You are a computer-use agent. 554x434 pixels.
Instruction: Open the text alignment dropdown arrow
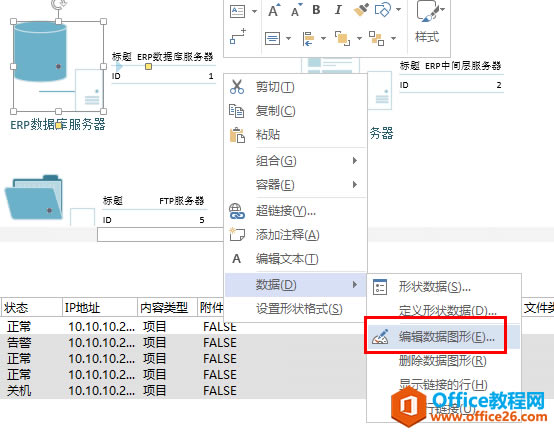[289, 38]
